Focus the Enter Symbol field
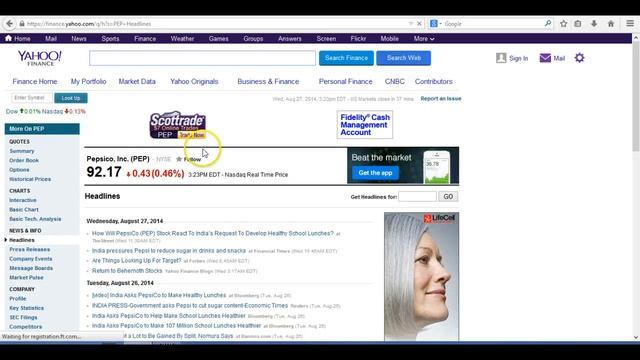640x360 pixels. click(31, 98)
